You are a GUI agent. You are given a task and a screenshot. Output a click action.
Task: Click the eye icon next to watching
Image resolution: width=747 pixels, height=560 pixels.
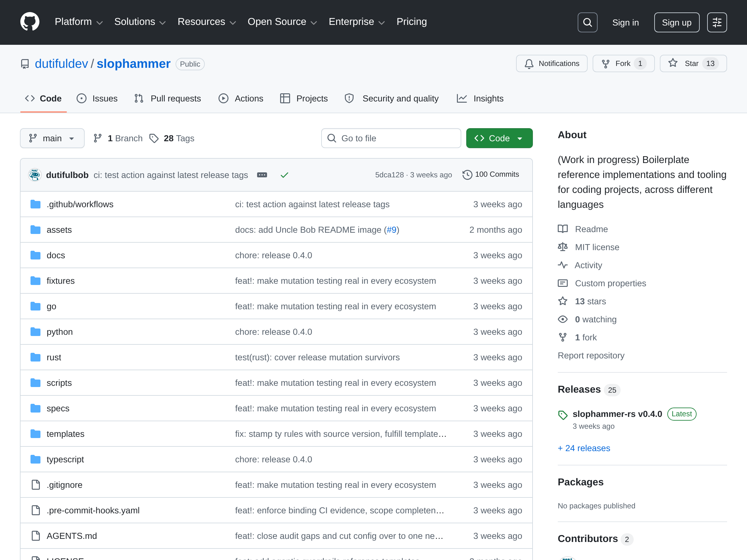pos(563,319)
